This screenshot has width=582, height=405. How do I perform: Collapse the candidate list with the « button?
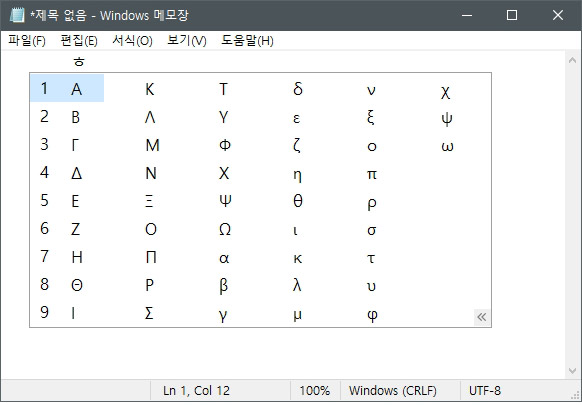tap(482, 317)
